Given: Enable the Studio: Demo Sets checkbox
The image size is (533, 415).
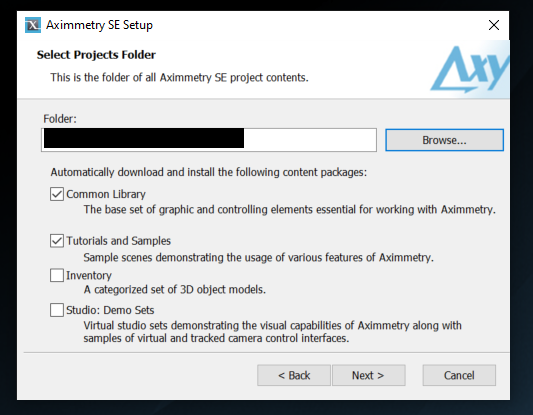Looking at the screenshot, I should 57,310.
